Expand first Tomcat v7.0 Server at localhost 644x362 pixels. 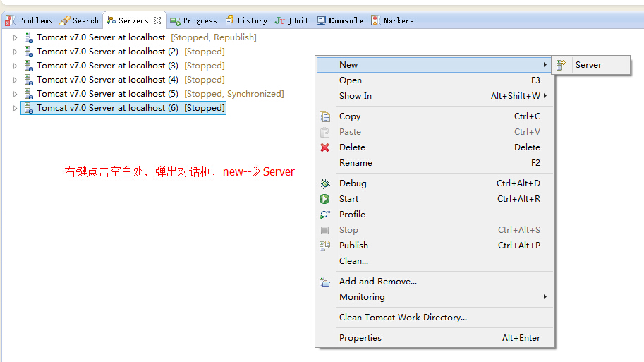click(16, 37)
